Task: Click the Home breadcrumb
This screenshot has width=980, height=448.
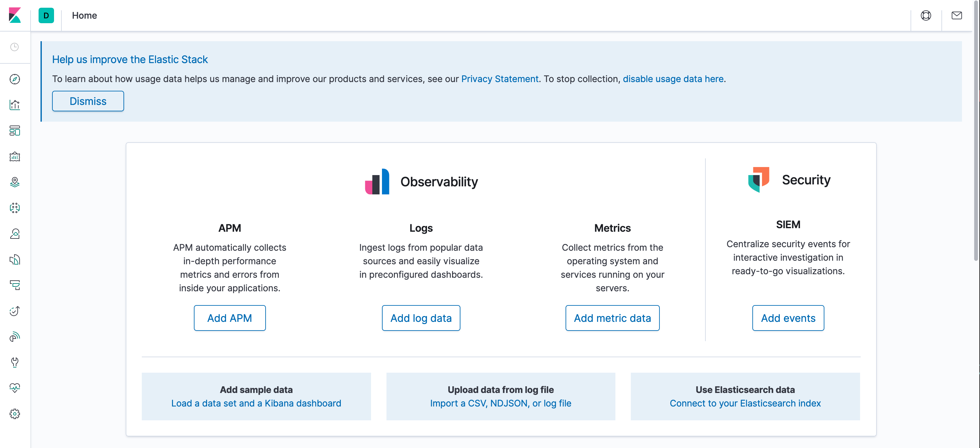Action: (x=85, y=16)
